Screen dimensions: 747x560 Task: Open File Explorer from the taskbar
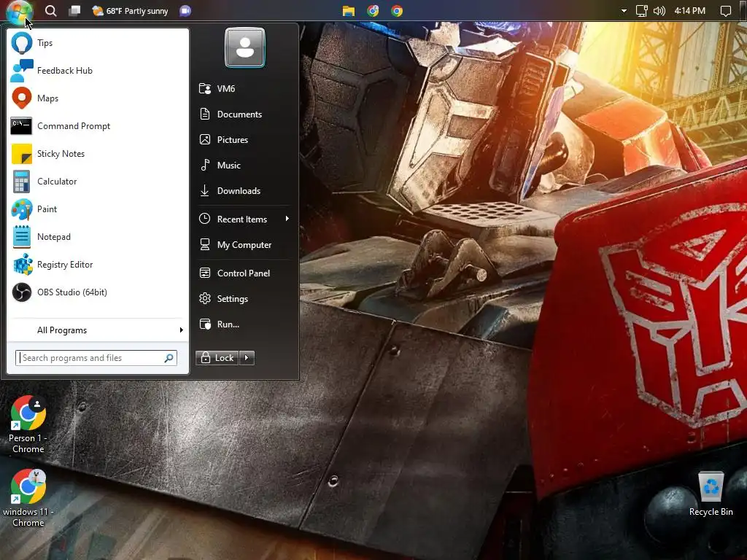click(349, 11)
